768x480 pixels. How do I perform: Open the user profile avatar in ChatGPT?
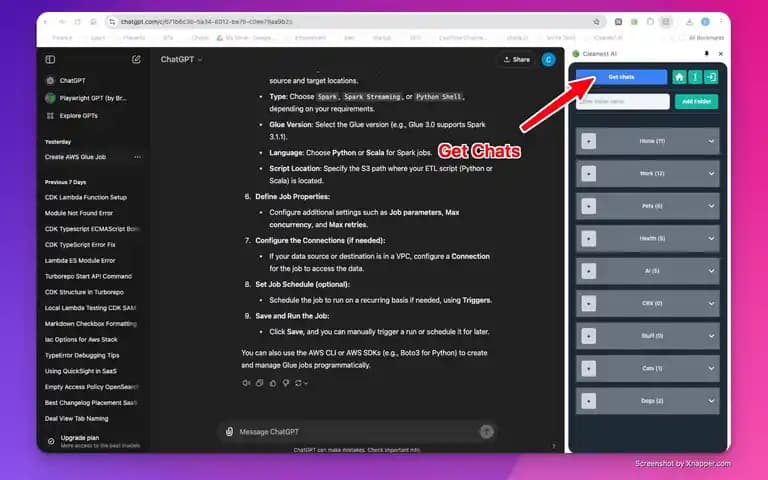549,59
